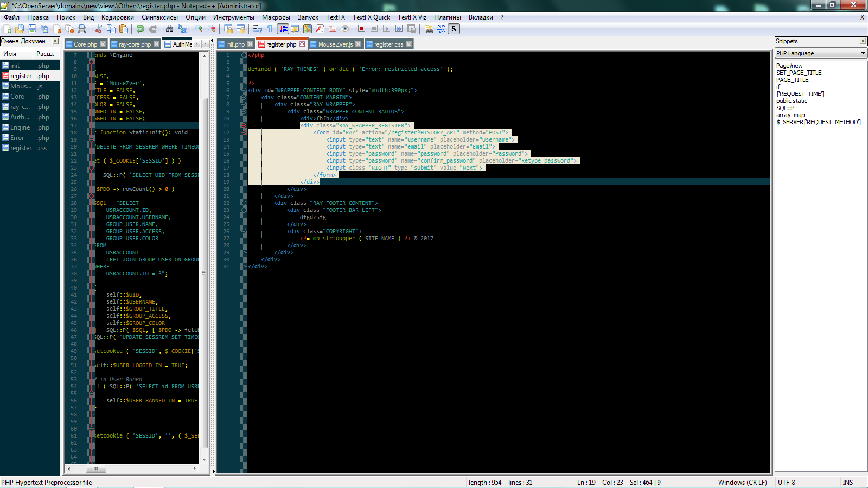
Task: Open the Кодировки menu
Action: [x=118, y=17]
